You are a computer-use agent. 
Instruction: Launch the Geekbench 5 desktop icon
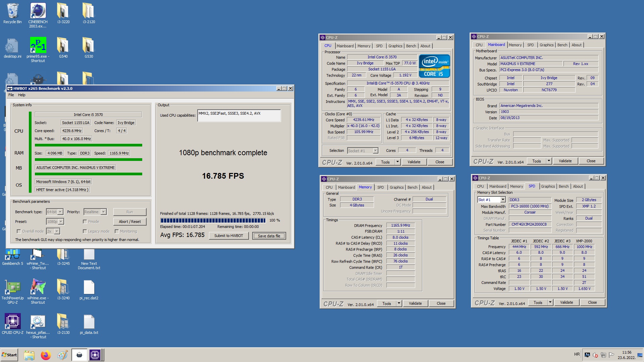(x=12, y=257)
